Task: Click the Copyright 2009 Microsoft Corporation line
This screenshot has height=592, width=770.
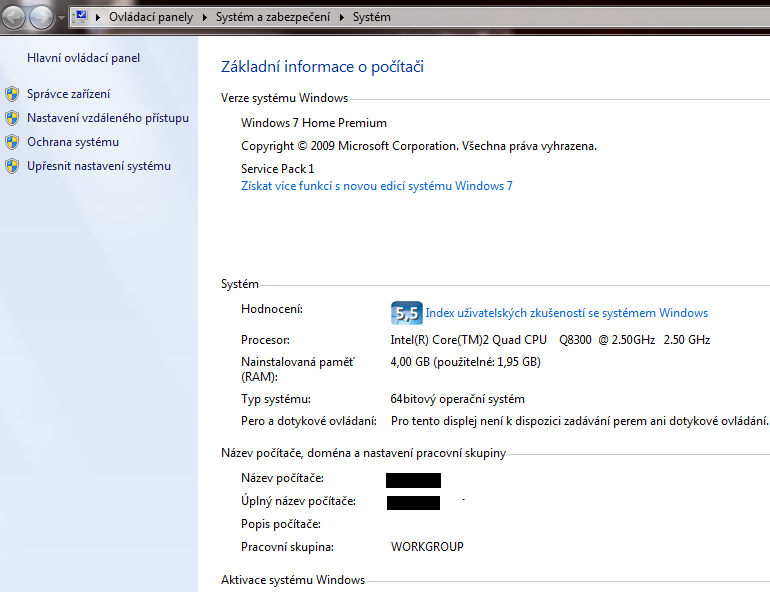Action: 419,146
